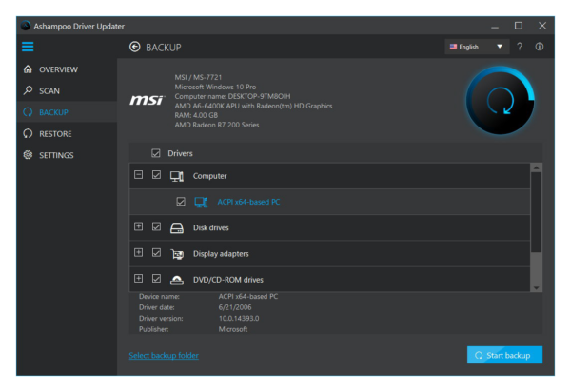Click the RAM: 4.00 GB text
571x392 pixels.
[x=196, y=115]
